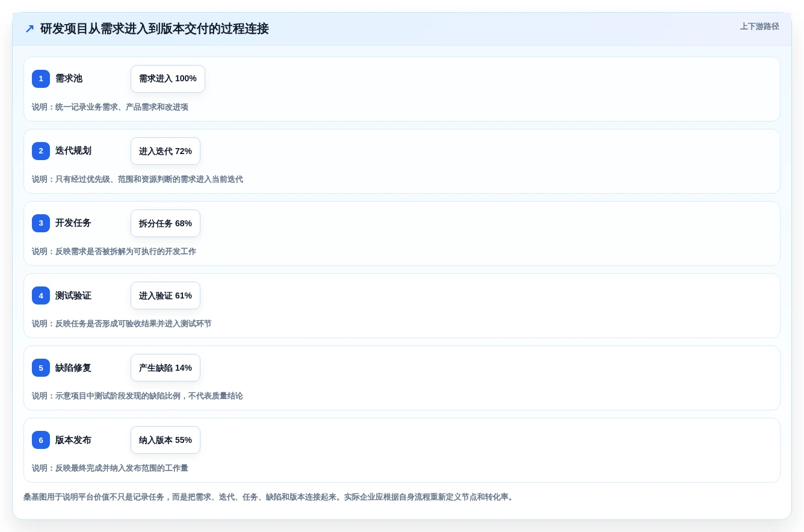Click the arrow icon beside the page title
The width and height of the screenshot is (804, 532).
[29, 28]
